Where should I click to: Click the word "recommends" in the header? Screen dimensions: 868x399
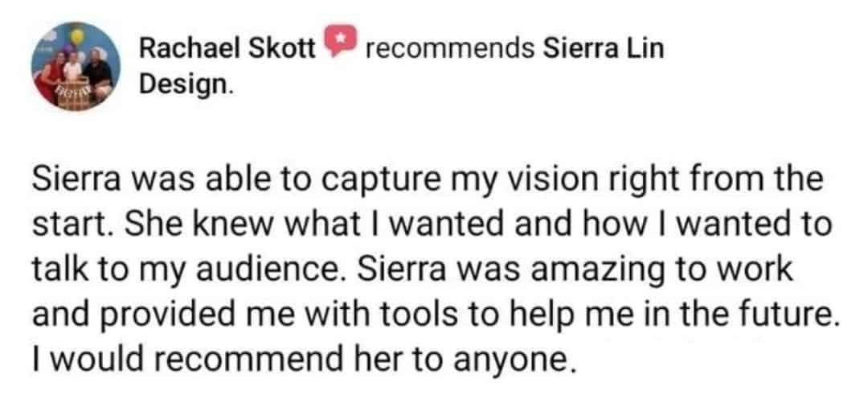[449, 49]
